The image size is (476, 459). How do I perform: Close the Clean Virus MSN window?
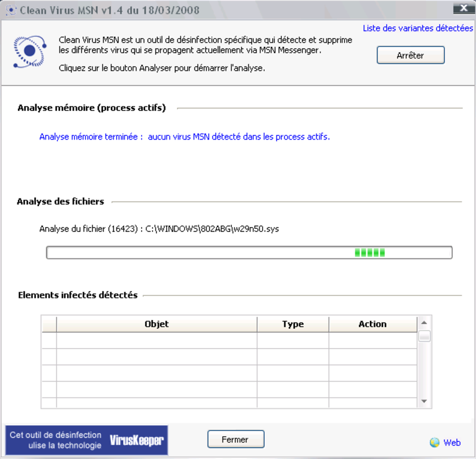(x=464, y=8)
